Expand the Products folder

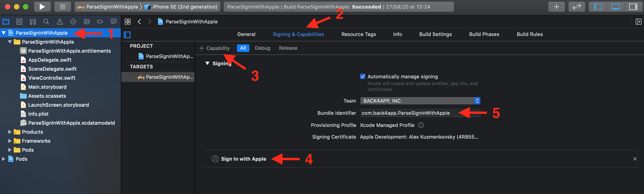[x=10, y=132]
